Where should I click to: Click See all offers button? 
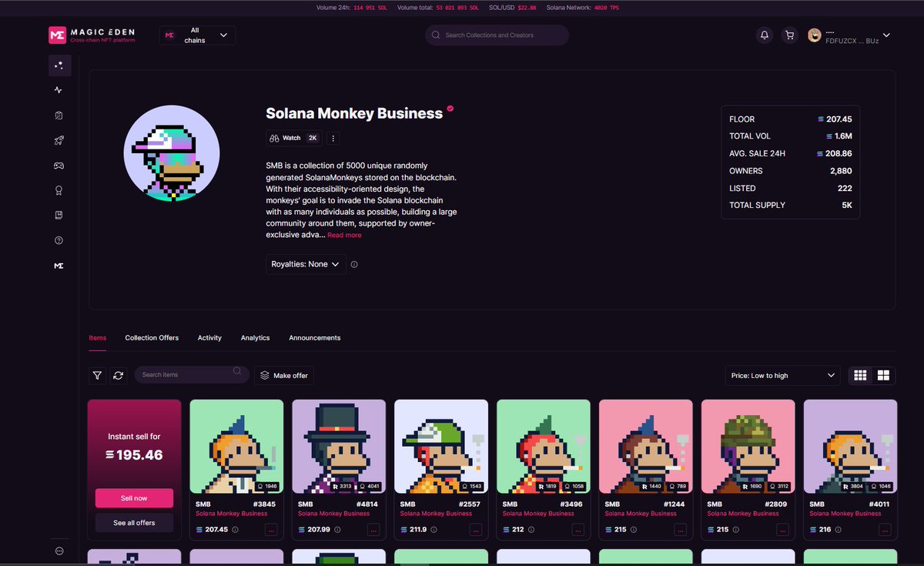(134, 523)
